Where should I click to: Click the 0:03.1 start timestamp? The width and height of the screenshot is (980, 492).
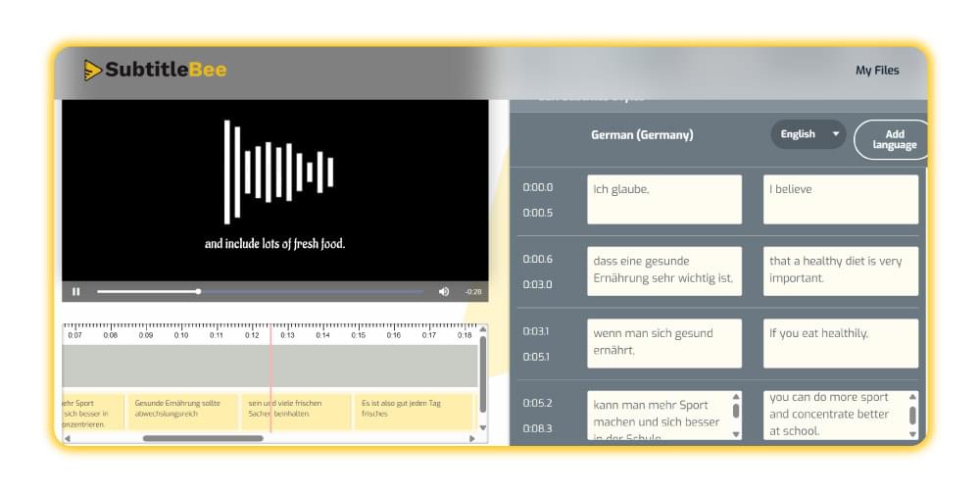[536, 331]
